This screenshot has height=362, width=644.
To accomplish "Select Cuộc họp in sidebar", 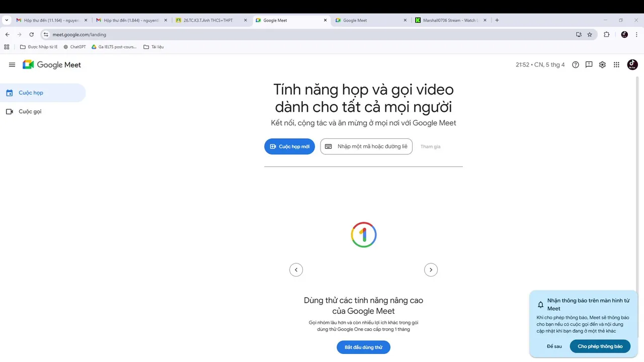I will pyautogui.click(x=43, y=93).
